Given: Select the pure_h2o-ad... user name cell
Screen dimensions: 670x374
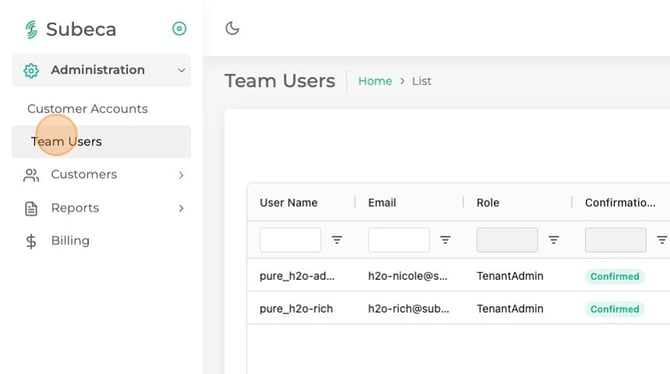Looking at the screenshot, I should [x=297, y=276].
